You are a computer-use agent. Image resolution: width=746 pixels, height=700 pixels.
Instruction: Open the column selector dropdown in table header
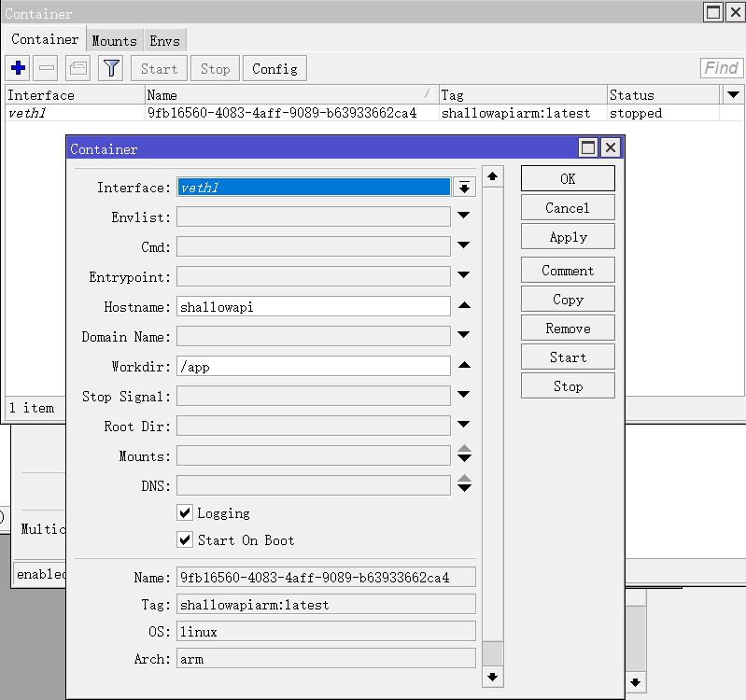pyautogui.click(x=733, y=94)
